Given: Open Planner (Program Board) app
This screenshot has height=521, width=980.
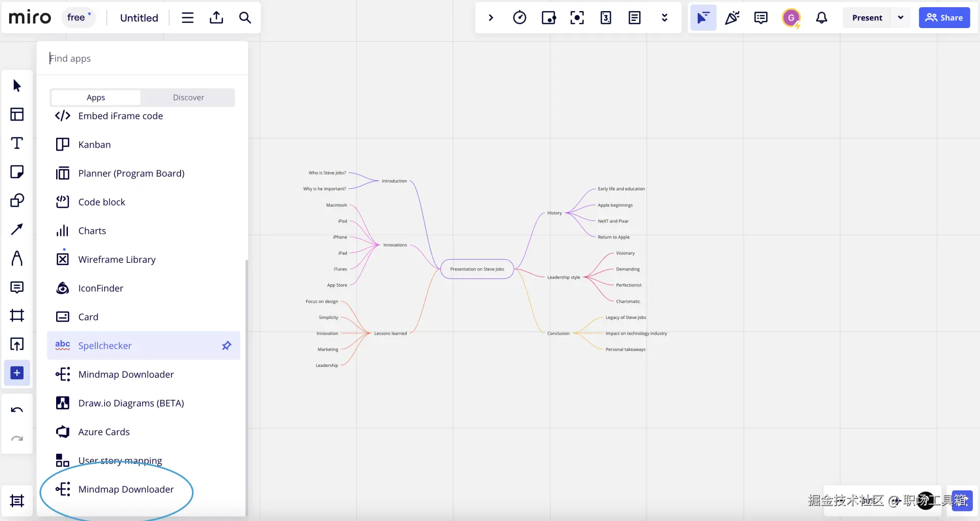Looking at the screenshot, I should (x=143, y=173).
